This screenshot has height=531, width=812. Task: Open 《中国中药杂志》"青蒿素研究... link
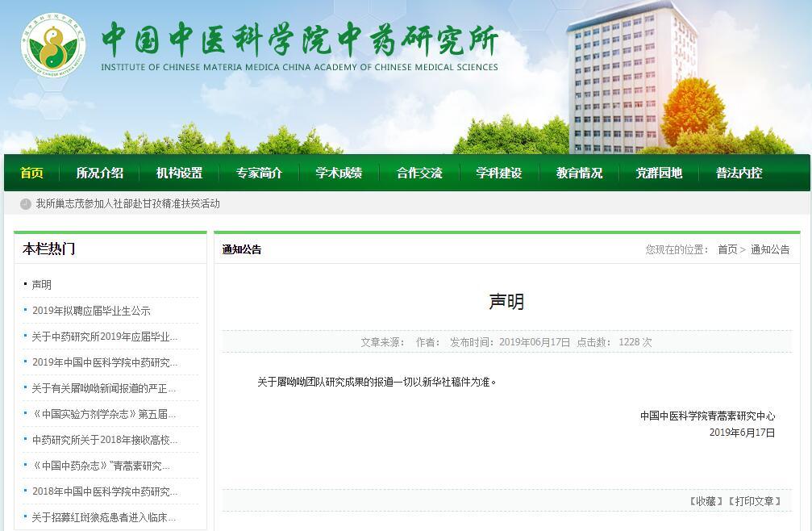[101, 466]
